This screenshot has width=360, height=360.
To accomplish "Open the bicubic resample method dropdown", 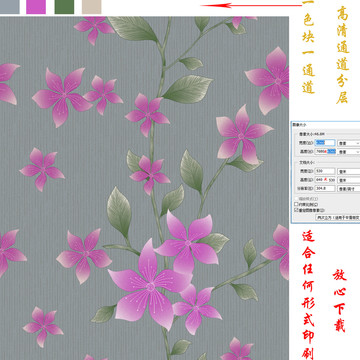I will [x=338, y=218].
